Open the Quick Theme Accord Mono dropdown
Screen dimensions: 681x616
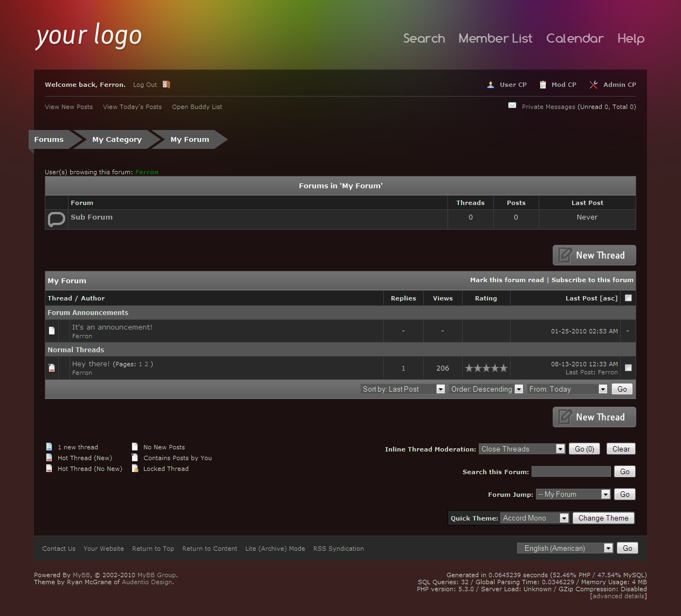pos(535,518)
